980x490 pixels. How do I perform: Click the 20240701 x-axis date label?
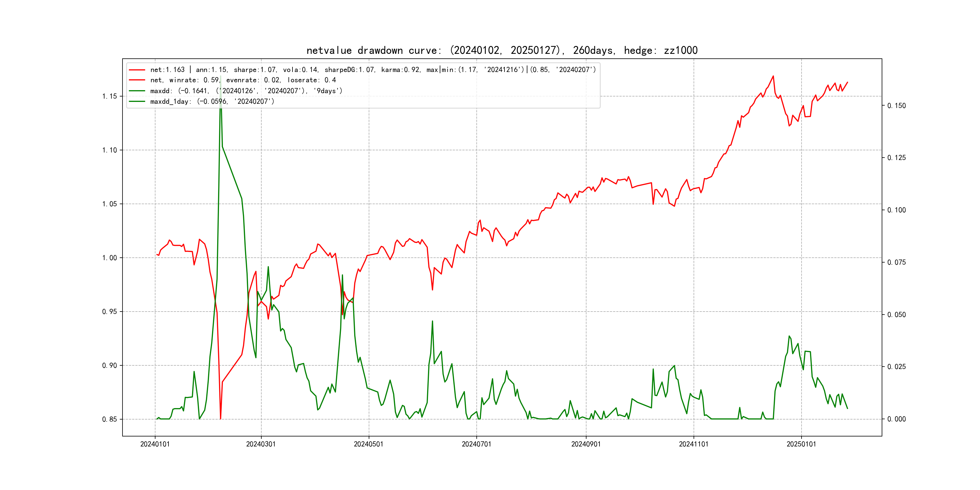[476, 444]
